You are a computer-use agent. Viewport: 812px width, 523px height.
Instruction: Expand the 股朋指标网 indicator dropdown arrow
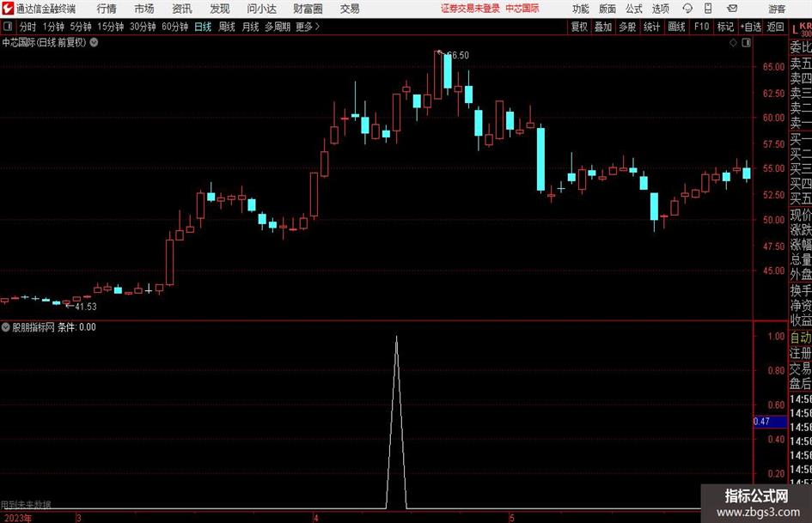(6, 326)
